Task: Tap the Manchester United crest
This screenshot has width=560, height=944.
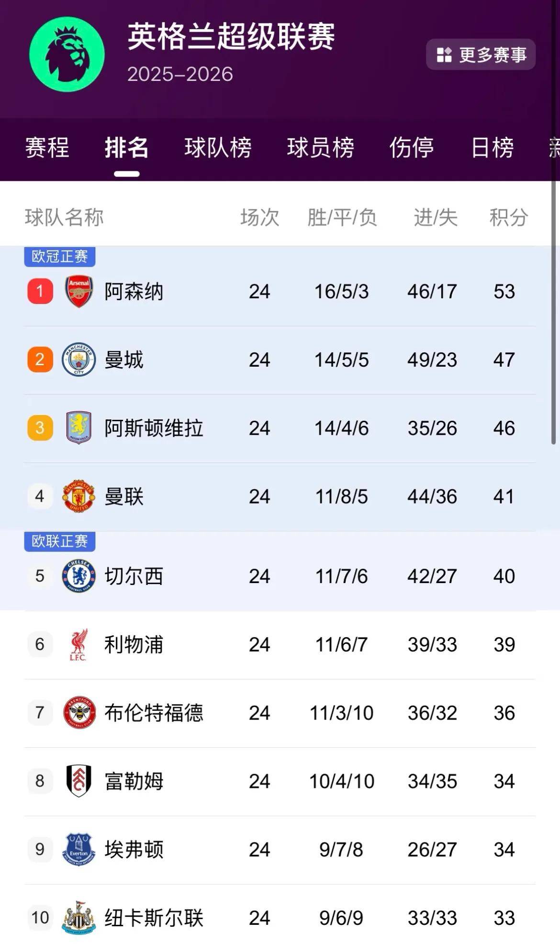Action: pos(79,496)
